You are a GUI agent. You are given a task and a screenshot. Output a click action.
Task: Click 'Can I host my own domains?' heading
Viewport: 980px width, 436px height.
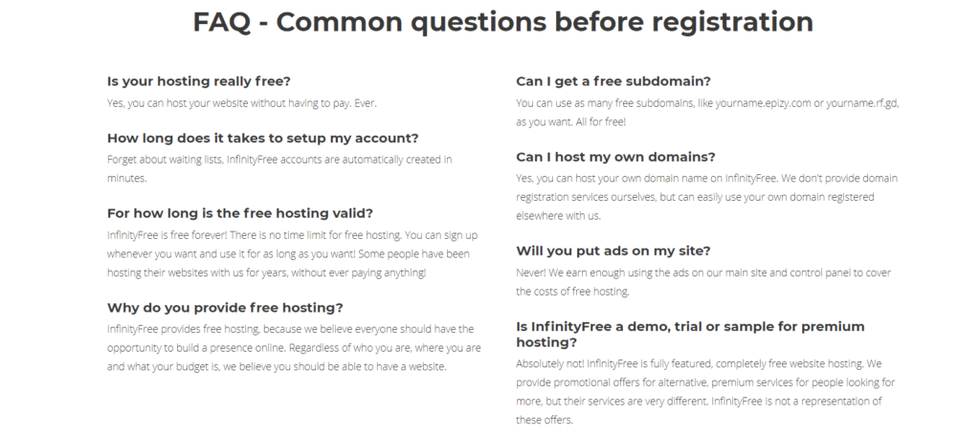tap(615, 157)
